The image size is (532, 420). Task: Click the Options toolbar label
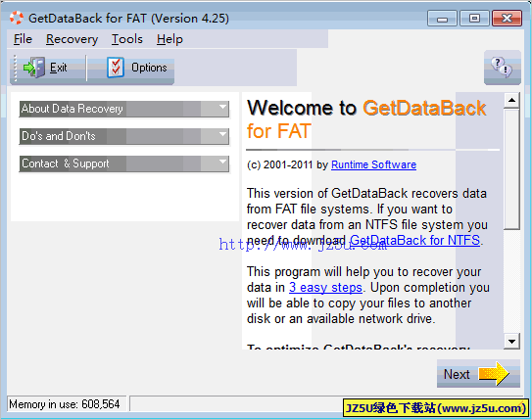149,68
